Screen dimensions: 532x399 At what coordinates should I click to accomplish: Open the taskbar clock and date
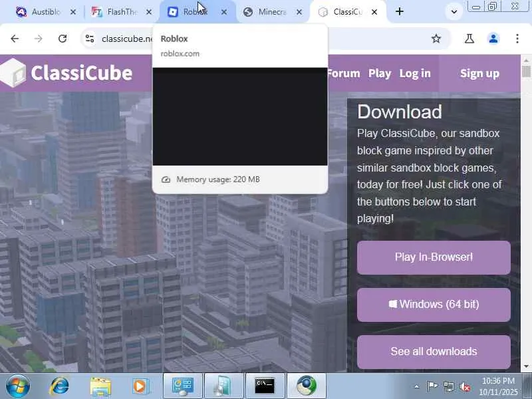tap(498, 386)
